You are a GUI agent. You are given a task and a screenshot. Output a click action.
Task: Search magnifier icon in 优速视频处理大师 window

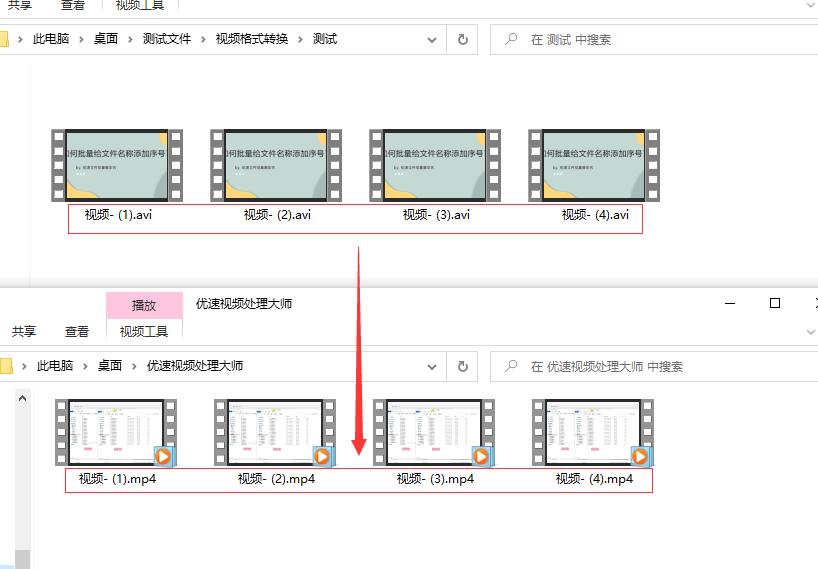coord(511,366)
